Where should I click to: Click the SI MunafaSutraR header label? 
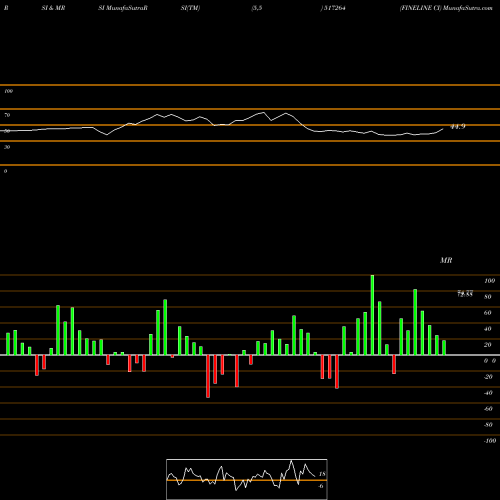point(123,8)
